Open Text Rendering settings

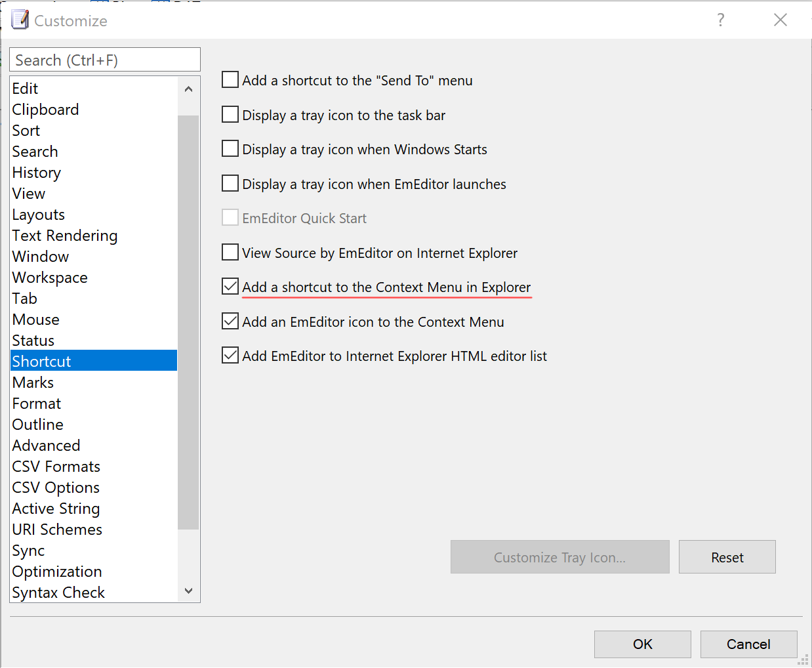94,236
